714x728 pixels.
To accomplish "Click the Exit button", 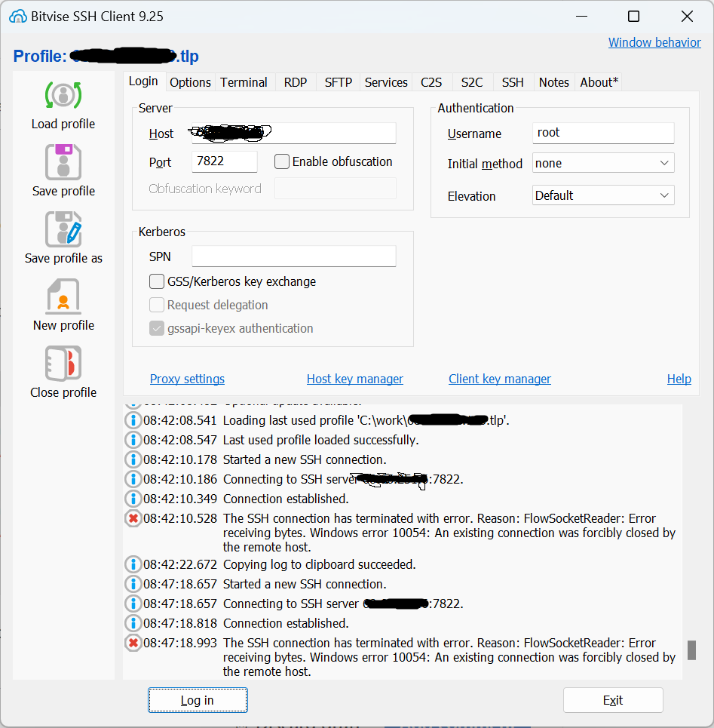I will pos(613,700).
